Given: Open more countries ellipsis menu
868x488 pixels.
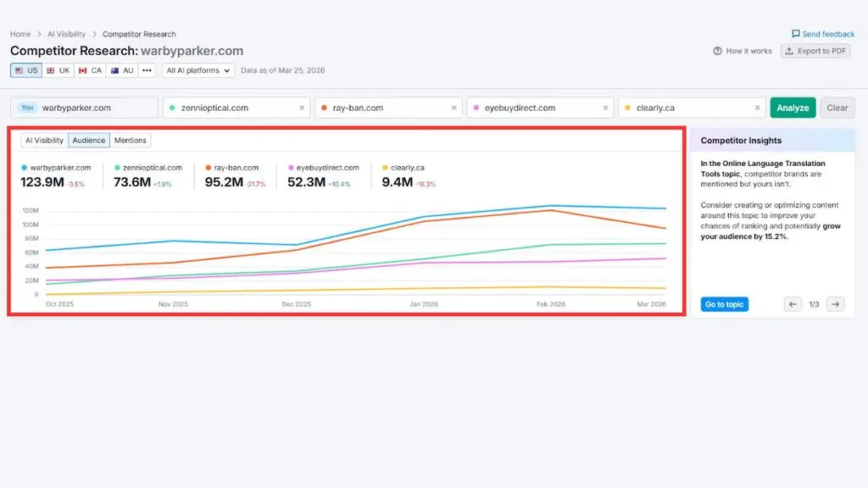Looking at the screenshot, I should tap(147, 70).
